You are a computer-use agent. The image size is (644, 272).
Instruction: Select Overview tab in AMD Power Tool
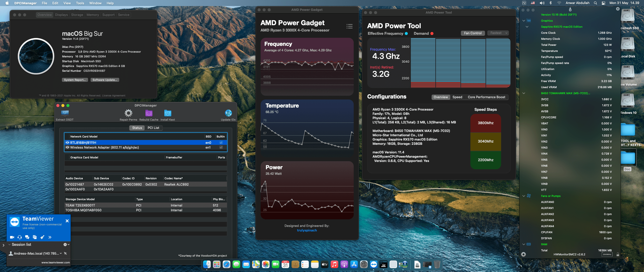[441, 97]
